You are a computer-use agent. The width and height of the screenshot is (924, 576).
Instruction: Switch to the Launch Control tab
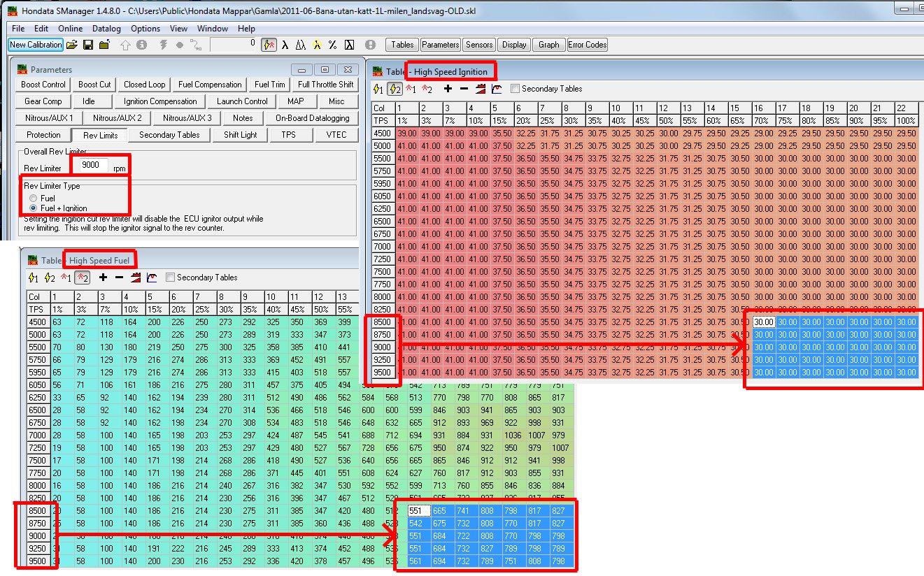242,101
